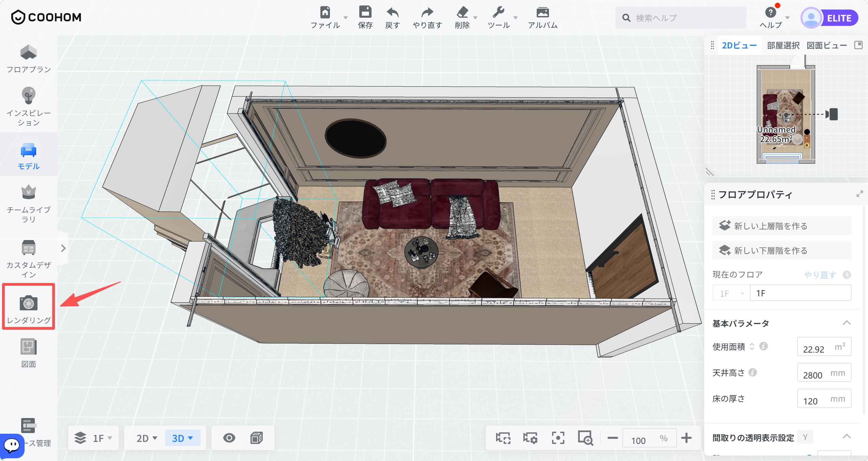This screenshot has width=868, height=461.
Task: Open the ツール (Tools) wrench icon
Action: (x=498, y=13)
